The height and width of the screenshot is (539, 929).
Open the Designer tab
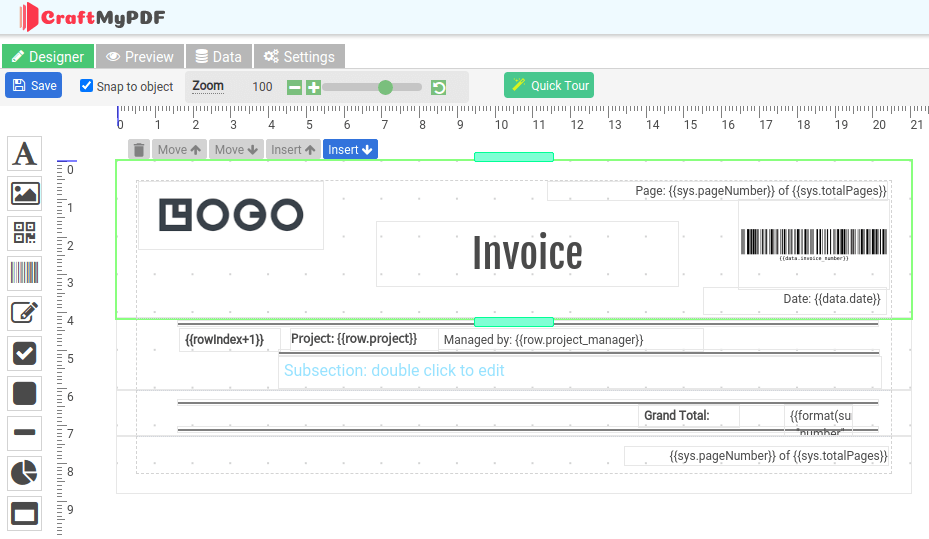point(48,56)
